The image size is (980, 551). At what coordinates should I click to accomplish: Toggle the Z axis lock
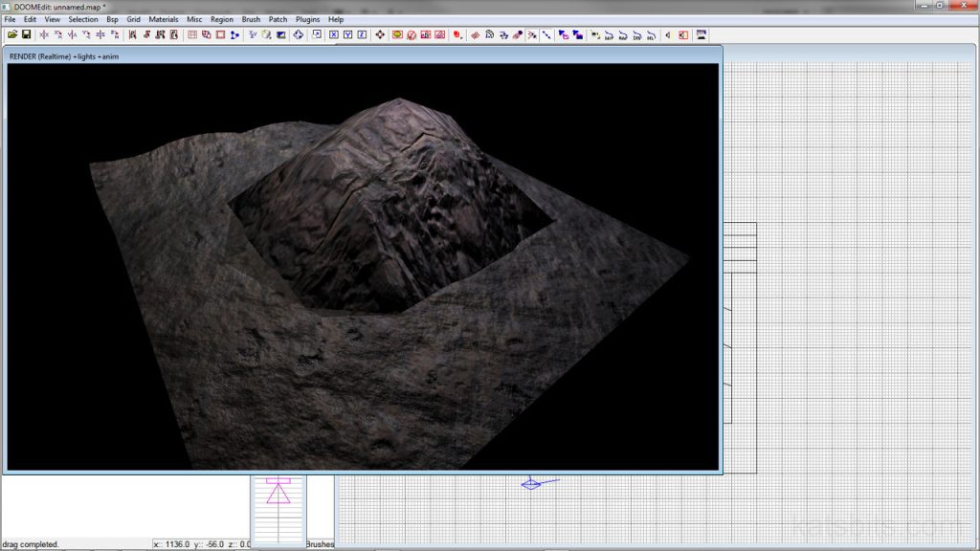[x=359, y=35]
